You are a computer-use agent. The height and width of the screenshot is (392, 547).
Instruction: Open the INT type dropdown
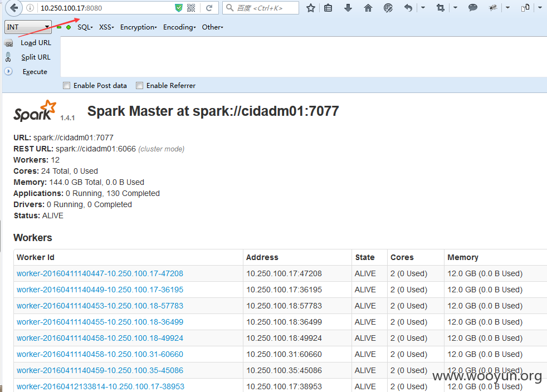click(28, 27)
